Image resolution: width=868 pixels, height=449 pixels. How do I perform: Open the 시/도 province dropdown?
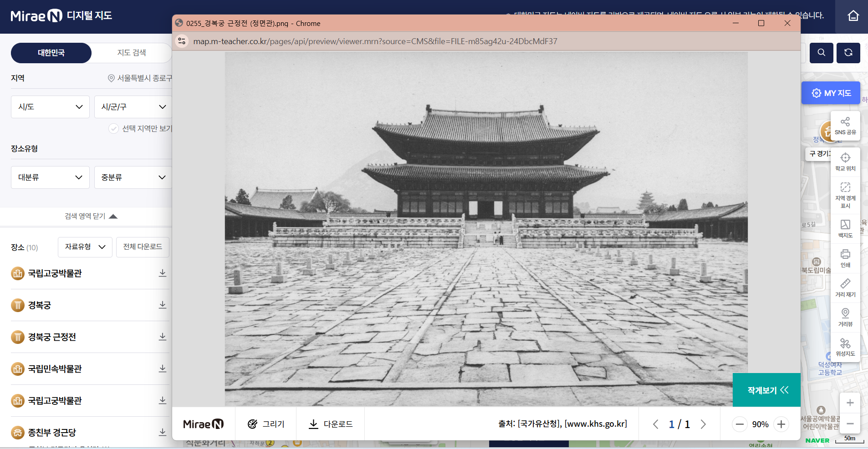coord(50,106)
